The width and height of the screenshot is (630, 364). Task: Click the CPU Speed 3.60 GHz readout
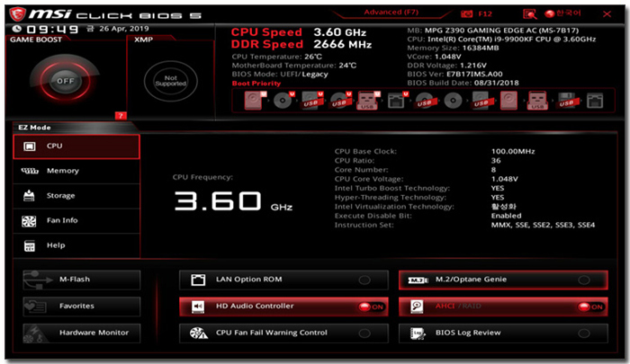299,32
